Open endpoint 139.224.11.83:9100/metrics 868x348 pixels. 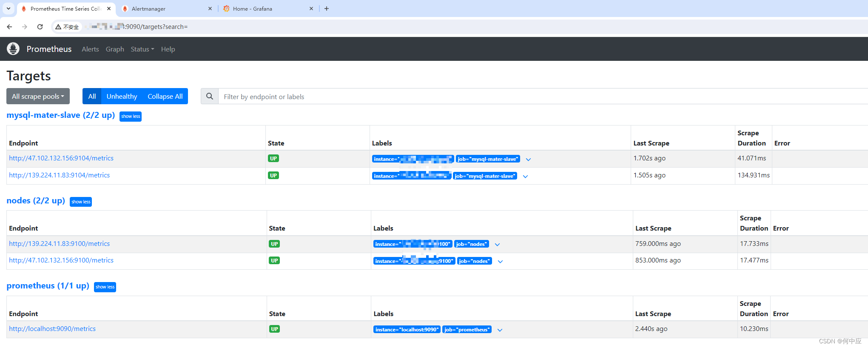tap(59, 244)
